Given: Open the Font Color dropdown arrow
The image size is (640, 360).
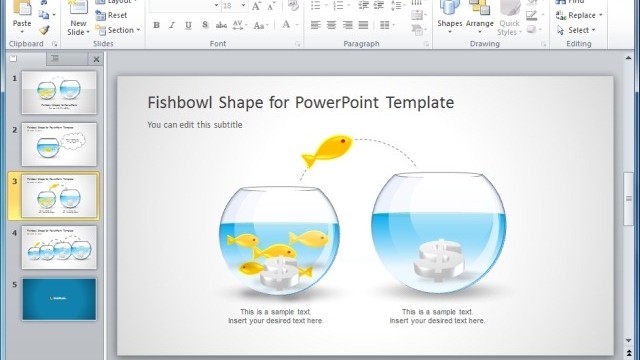Looking at the screenshot, I should pyautogui.click(x=297, y=25).
